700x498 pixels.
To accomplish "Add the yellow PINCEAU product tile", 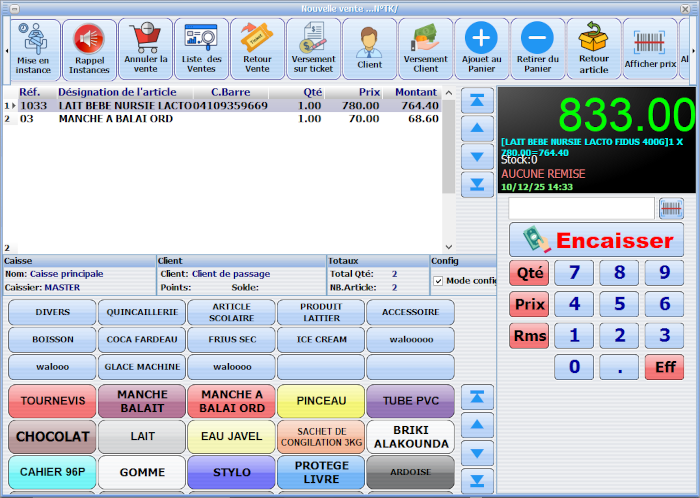I will tap(321, 401).
